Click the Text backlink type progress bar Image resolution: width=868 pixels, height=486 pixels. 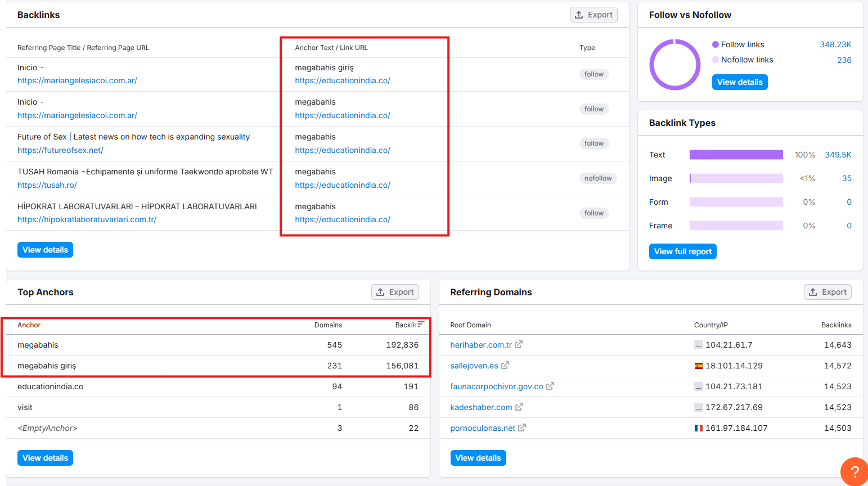click(x=736, y=155)
